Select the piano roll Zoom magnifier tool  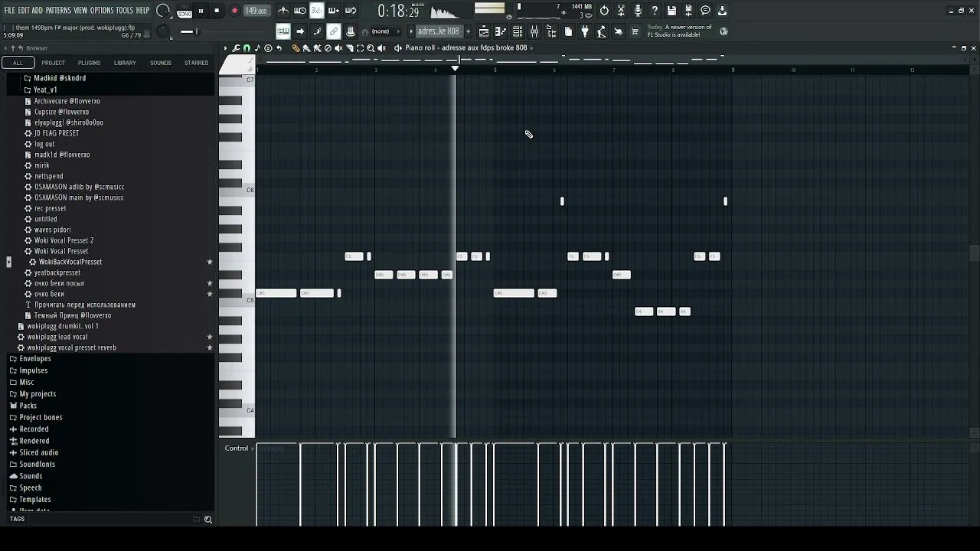(x=371, y=47)
